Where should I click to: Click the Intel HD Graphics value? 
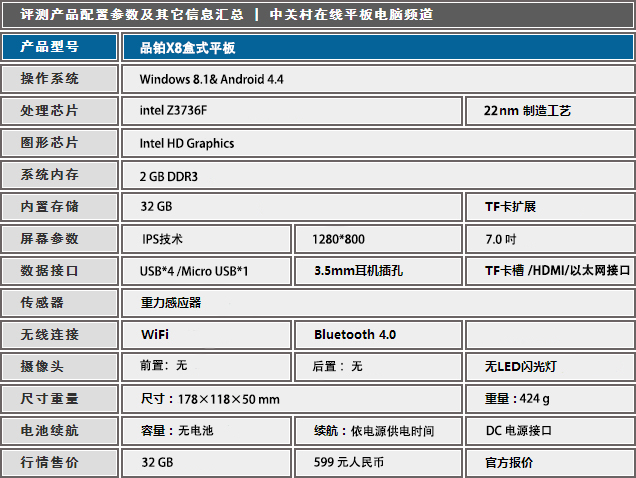point(187,143)
